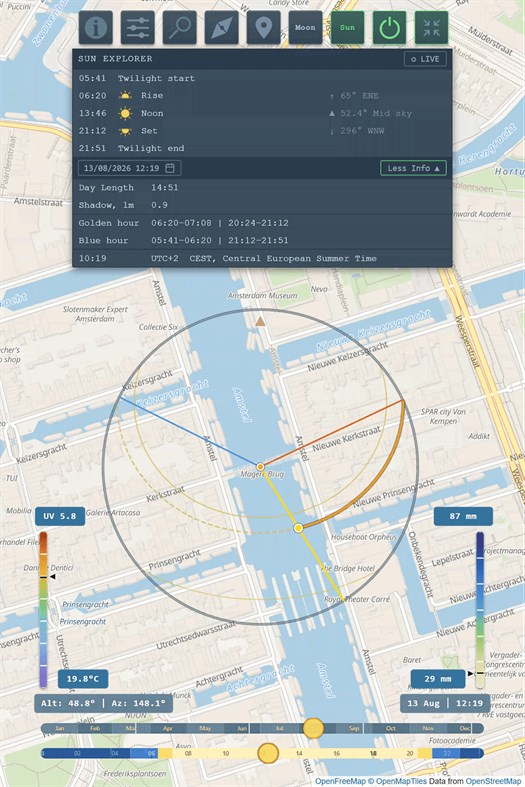Viewport: 525px width, 787px height.
Task: Click the UV scale pointer arrow
Action: pyautogui.click(x=53, y=577)
